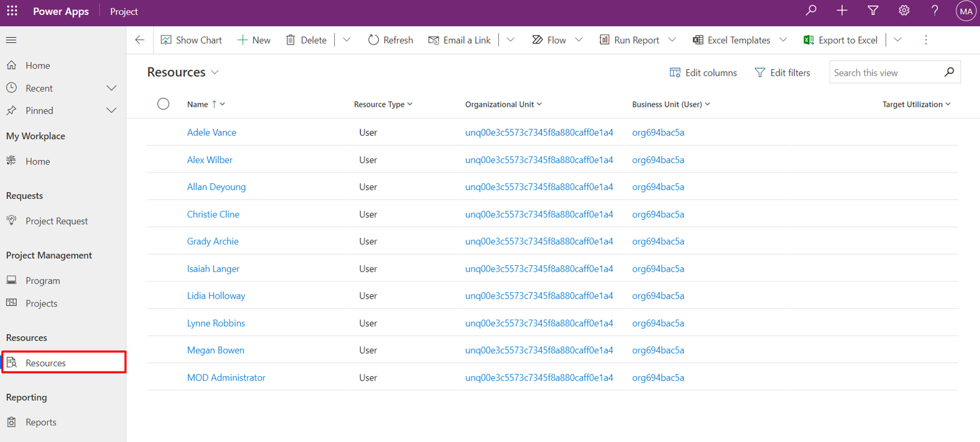This screenshot has width=980, height=442.
Task: Toggle the select all rows circle
Action: pos(164,104)
